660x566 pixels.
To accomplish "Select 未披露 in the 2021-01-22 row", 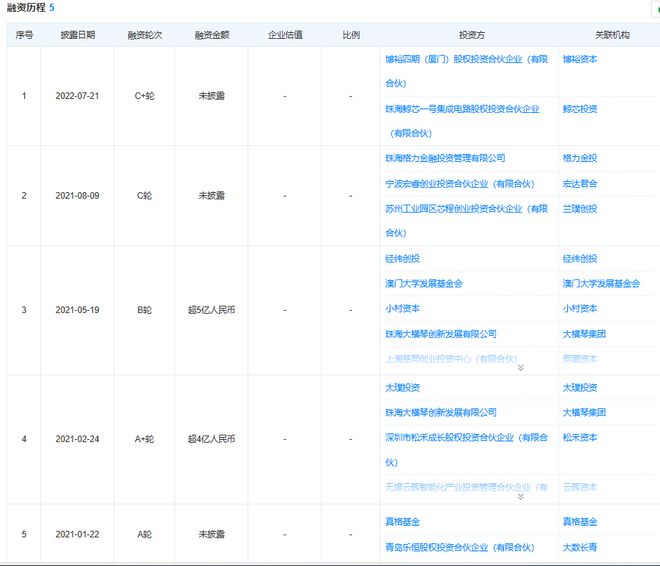I will (211, 534).
